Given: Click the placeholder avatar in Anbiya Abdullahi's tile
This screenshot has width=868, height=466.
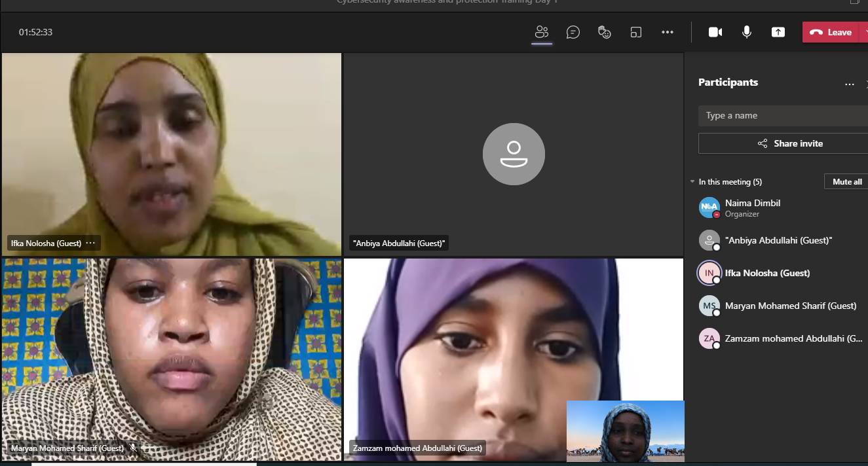Looking at the screenshot, I should 514,154.
